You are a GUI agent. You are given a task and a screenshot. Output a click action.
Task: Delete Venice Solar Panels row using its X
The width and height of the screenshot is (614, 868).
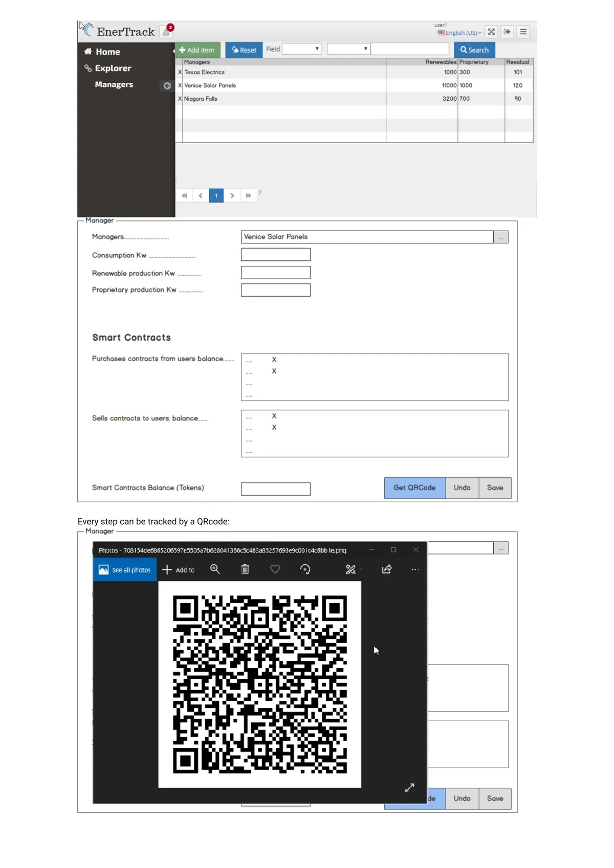[x=180, y=85]
